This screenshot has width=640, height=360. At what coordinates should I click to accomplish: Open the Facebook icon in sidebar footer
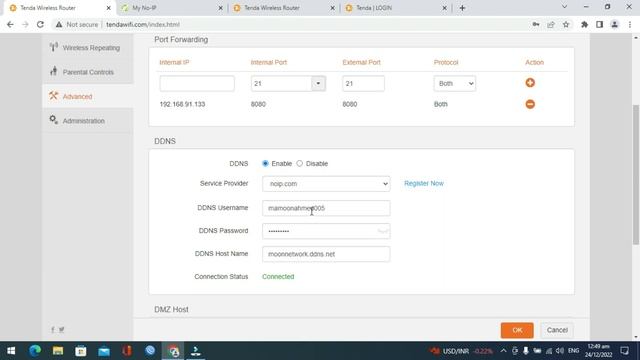(52, 329)
